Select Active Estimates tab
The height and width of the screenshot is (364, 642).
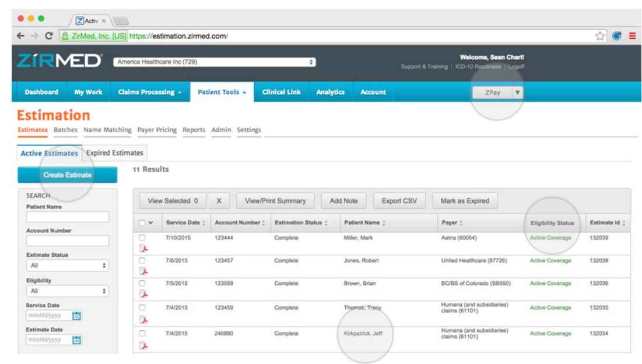point(49,153)
